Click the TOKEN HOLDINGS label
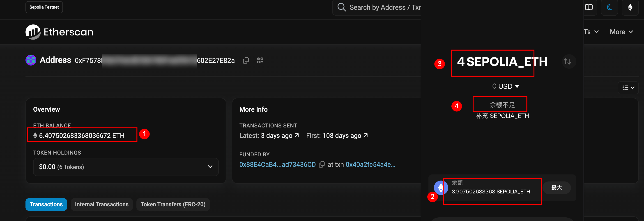This screenshot has width=644, height=221. click(x=57, y=153)
